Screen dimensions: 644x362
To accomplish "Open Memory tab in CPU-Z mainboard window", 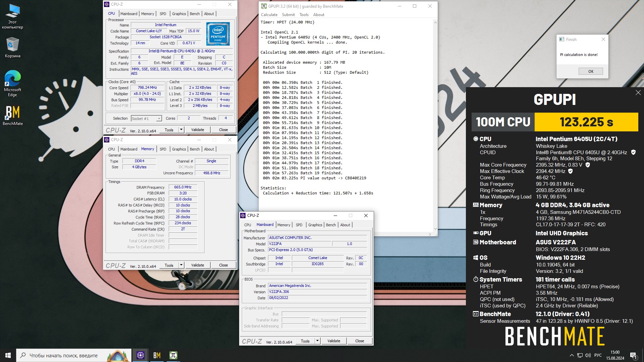I will (284, 225).
